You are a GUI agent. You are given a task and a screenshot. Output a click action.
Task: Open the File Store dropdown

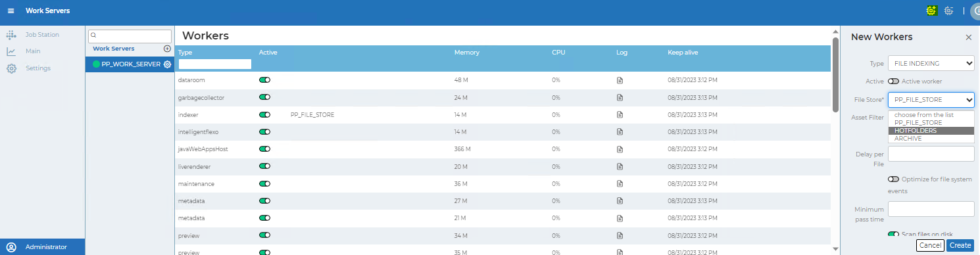(x=931, y=100)
